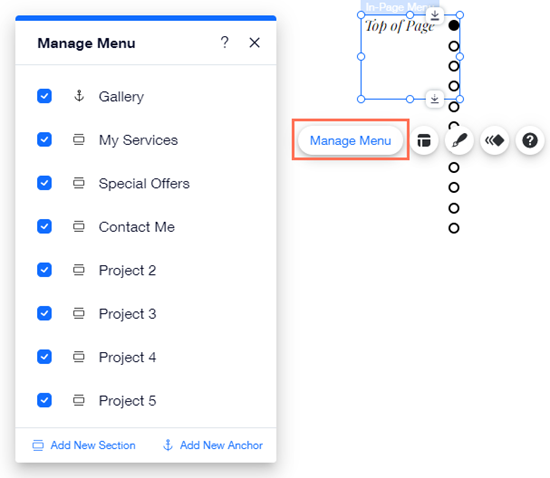Open the Design paintbrush icon
The height and width of the screenshot is (478, 550).
(x=459, y=141)
